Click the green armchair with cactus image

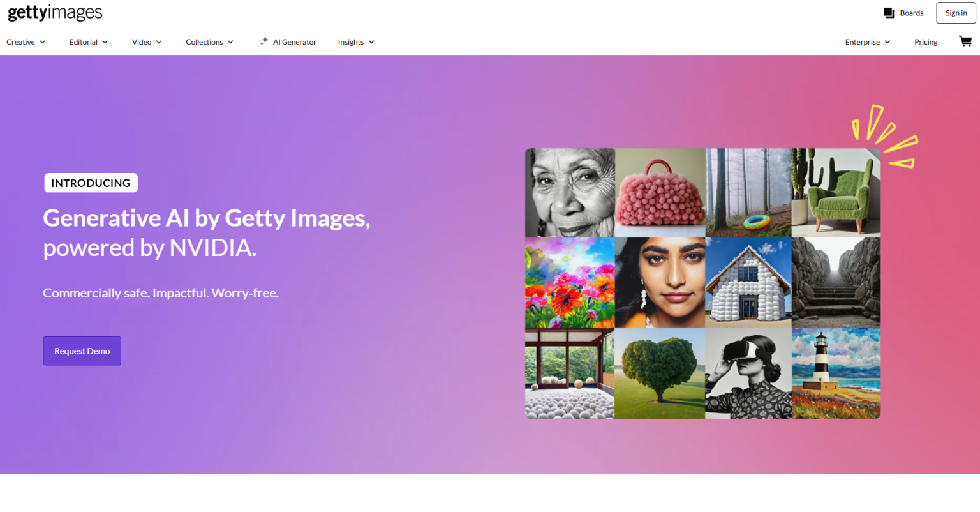[836, 193]
